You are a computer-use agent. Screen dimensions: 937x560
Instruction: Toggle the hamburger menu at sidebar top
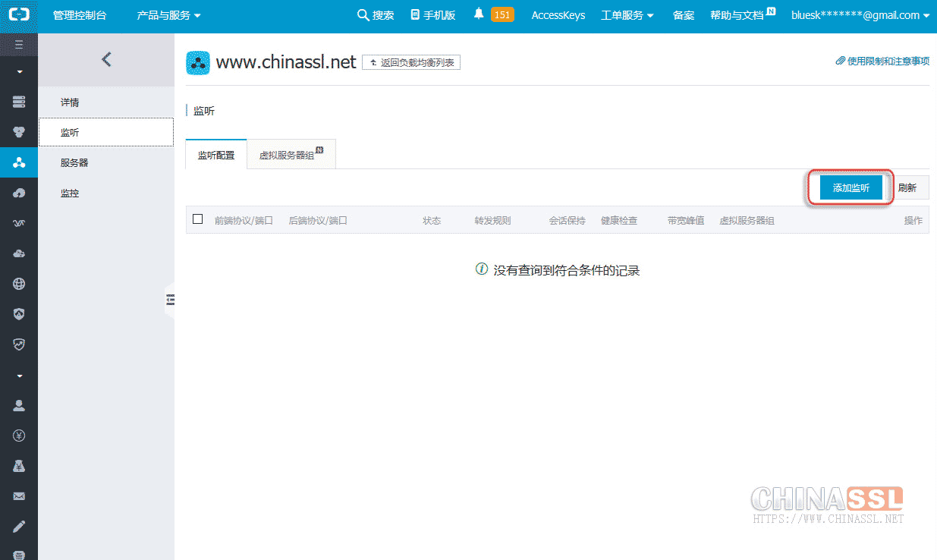pos(19,45)
